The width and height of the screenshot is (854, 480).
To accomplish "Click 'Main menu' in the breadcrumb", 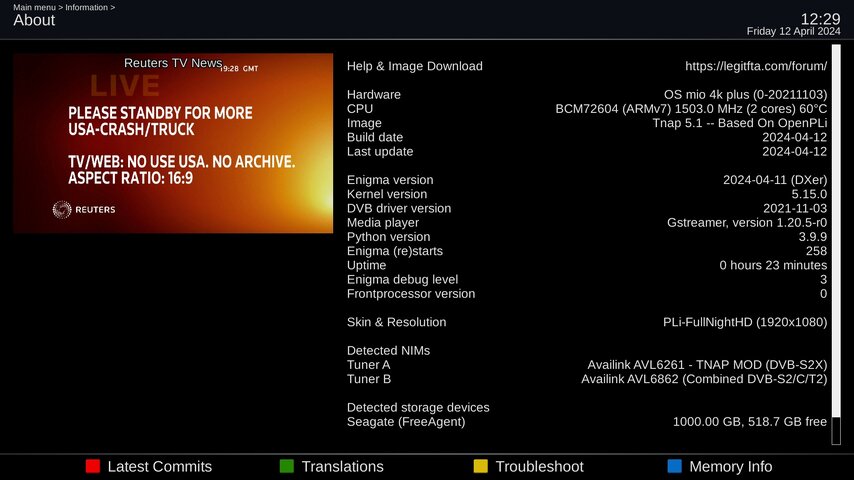I will tap(34, 7).
